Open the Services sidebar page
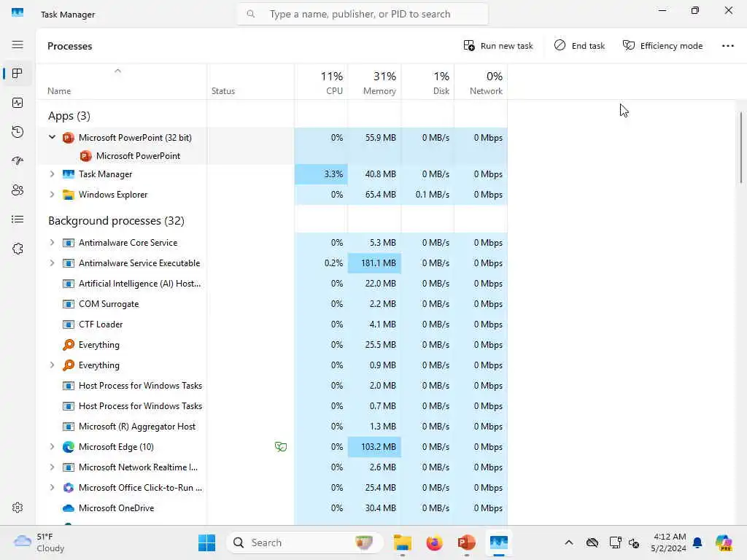Screen dimensions: 747x560 click(x=18, y=249)
